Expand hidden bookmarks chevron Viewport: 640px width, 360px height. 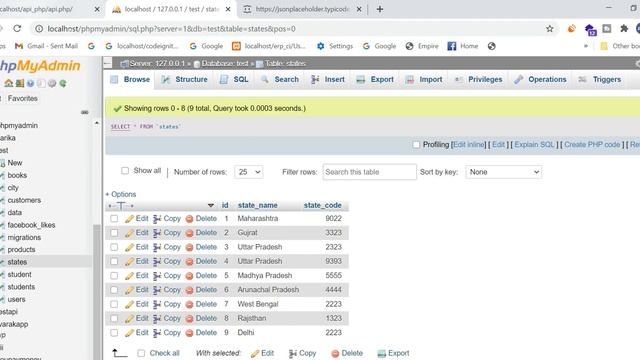[x=586, y=46]
